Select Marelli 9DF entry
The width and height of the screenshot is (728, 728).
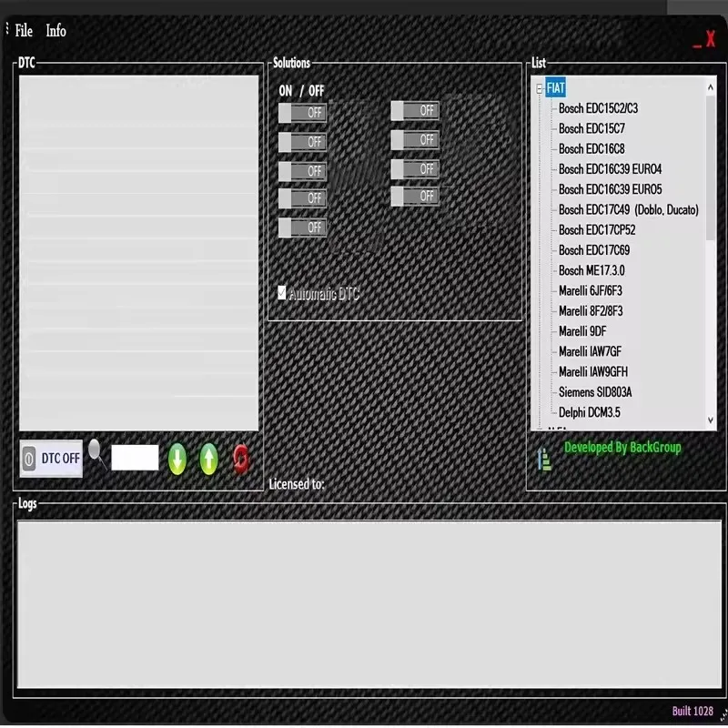(x=582, y=331)
